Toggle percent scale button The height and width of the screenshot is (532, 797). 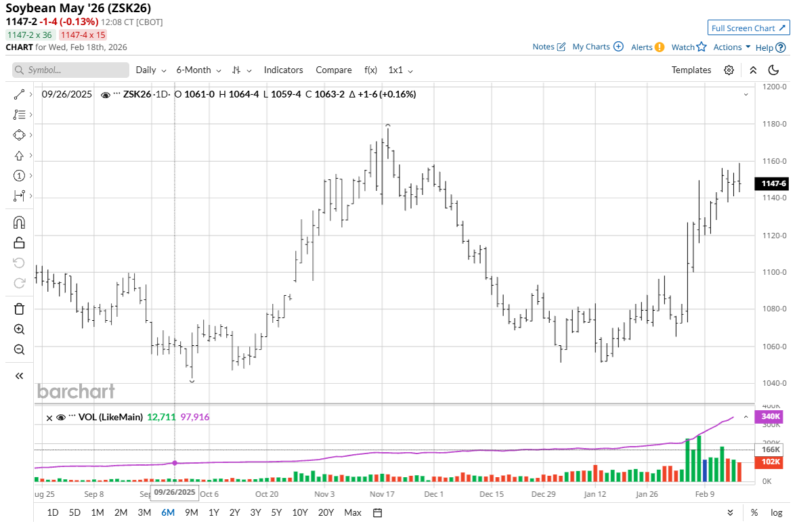(754, 512)
